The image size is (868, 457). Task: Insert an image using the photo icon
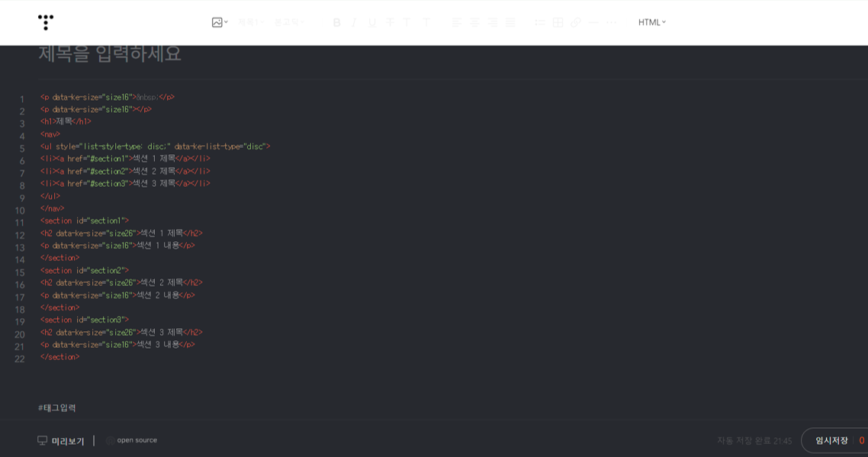point(216,23)
